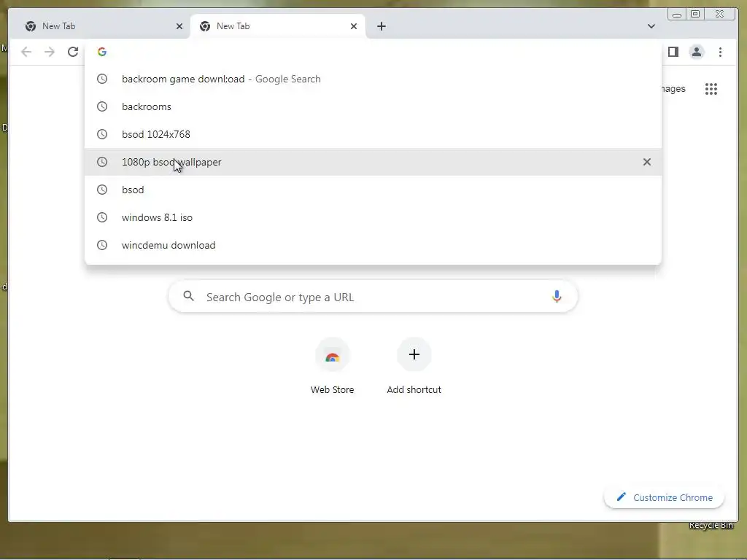747x560 pixels.
Task: Click Customize Chrome button
Action: coord(664,497)
